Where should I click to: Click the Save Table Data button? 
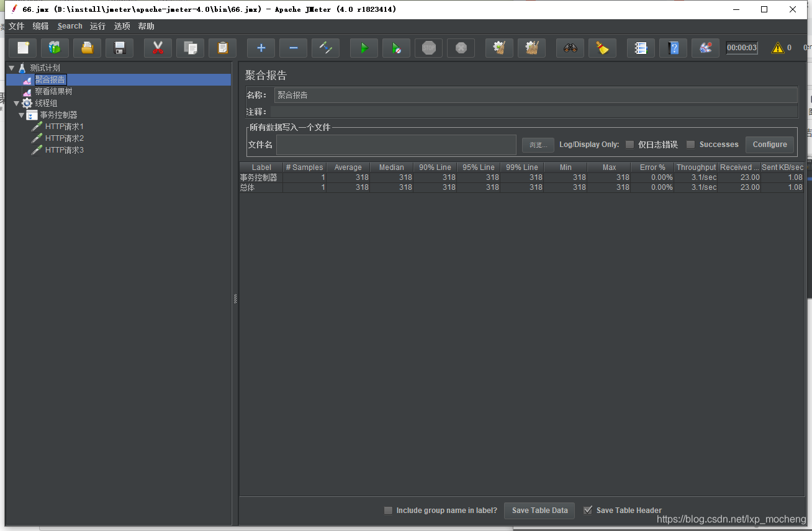click(539, 511)
